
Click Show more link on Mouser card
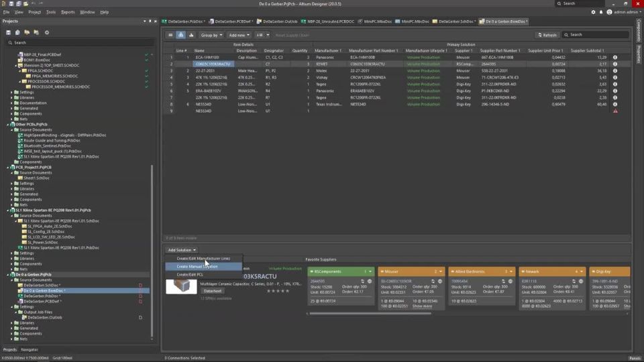[x=422, y=306]
